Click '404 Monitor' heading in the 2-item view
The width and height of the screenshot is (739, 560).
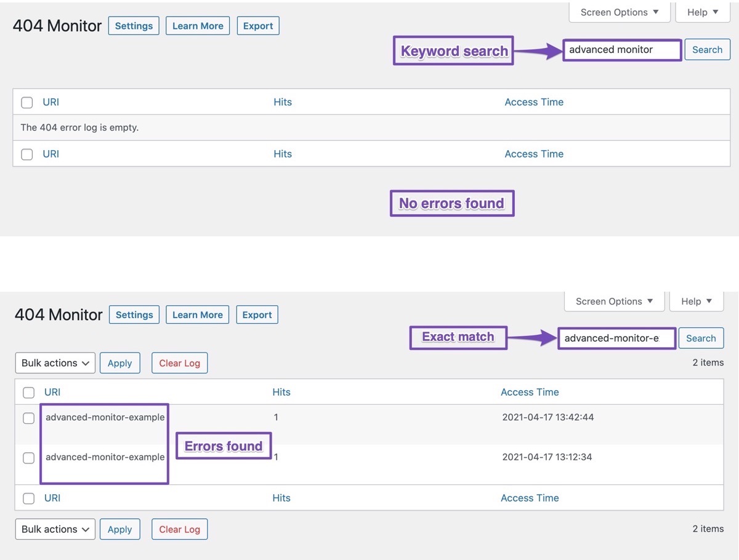tap(59, 314)
